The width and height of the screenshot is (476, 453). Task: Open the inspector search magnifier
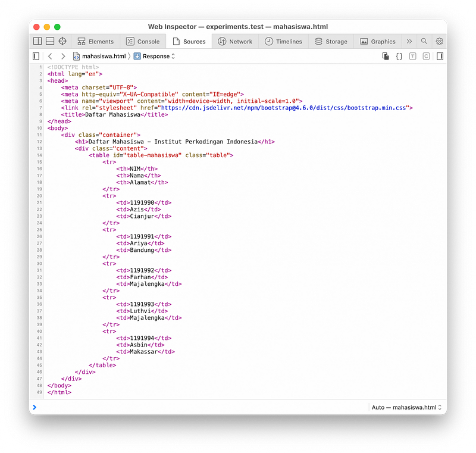coord(424,42)
